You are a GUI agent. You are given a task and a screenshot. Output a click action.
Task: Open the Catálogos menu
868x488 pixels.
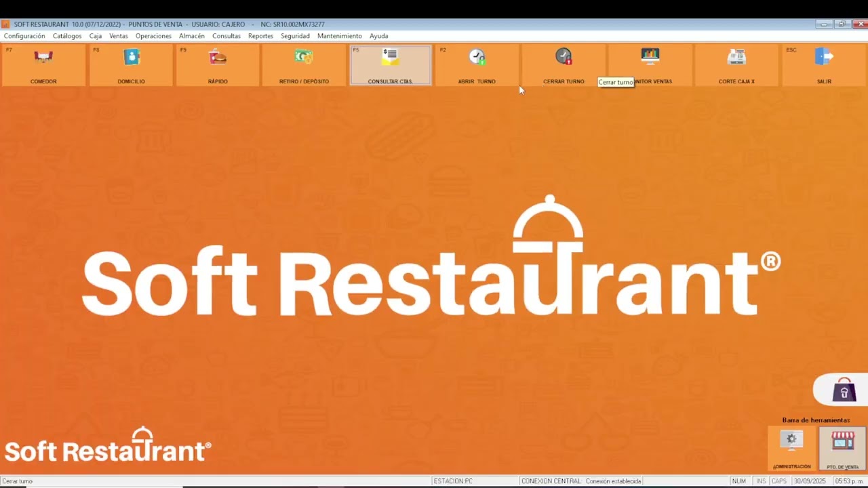67,36
